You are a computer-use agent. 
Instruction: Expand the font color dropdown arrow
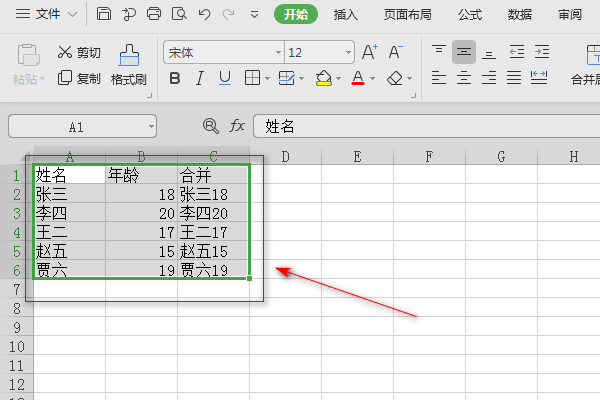point(372,78)
